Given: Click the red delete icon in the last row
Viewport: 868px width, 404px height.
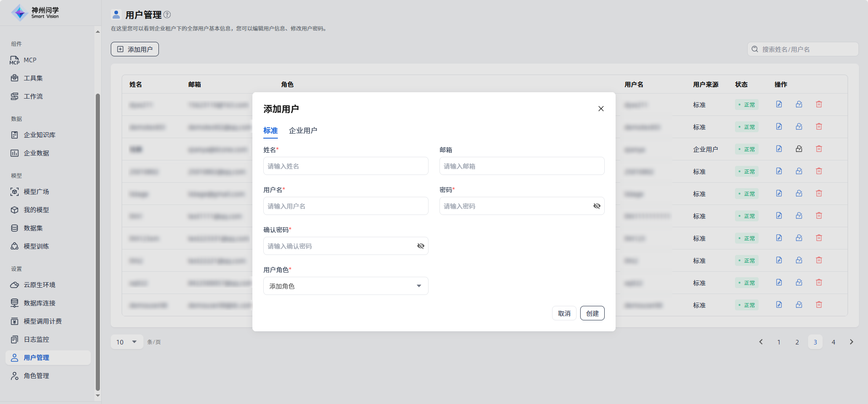Looking at the screenshot, I should pyautogui.click(x=819, y=305).
